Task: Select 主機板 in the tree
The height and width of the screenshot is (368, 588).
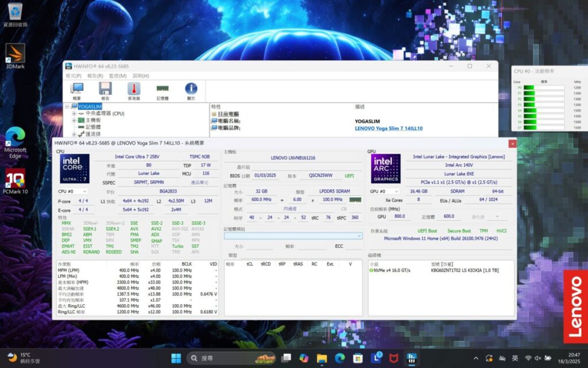Action: click(93, 120)
